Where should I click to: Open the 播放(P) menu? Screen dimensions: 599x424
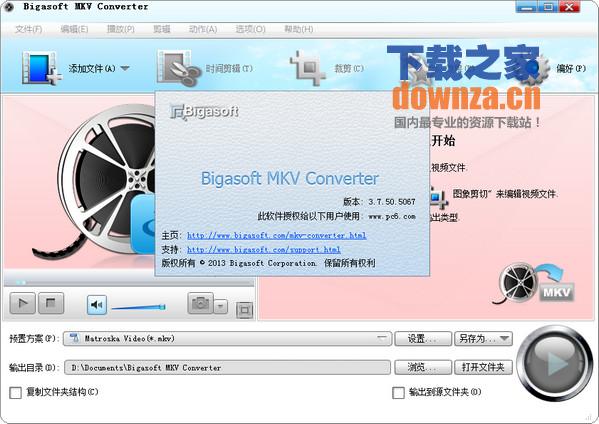point(120,29)
